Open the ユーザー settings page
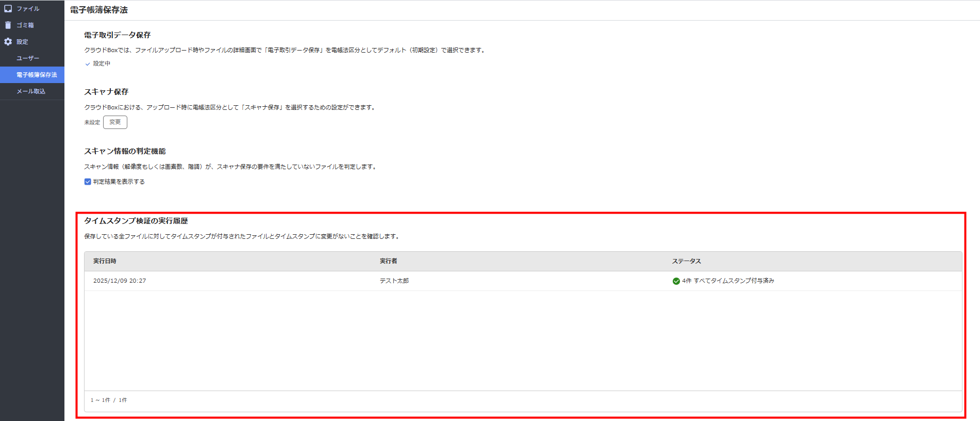 [x=28, y=58]
